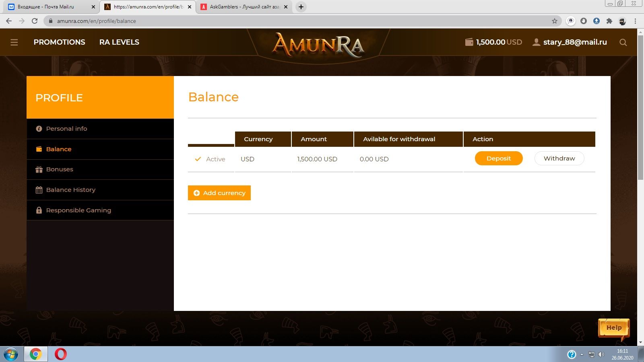This screenshot has height=362, width=644.
Task: Close the AskGamblers tab
Action: (286, 7)
